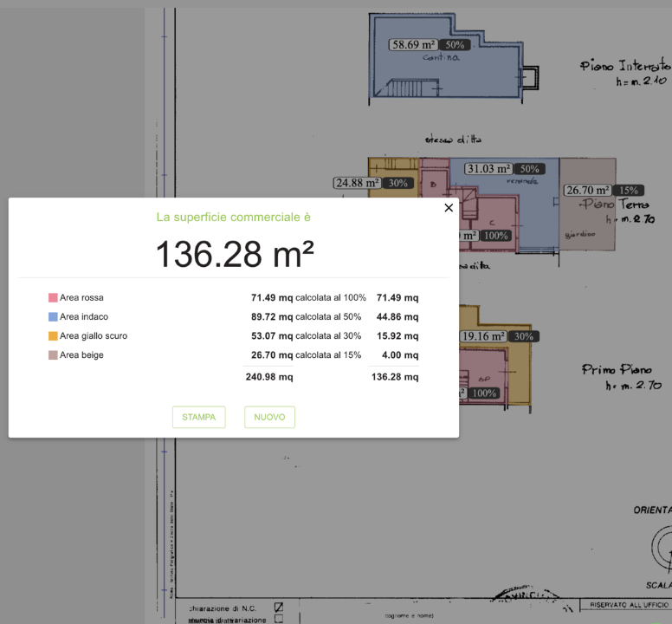Click the NUOVO button
Screen dimensions: 672x624
[x=269, y=417]
